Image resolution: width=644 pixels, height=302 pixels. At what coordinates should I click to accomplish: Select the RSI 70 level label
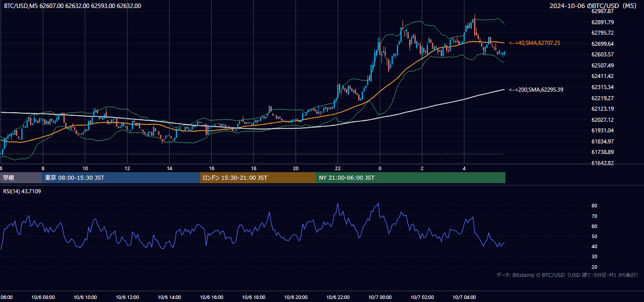pos(594,216)
